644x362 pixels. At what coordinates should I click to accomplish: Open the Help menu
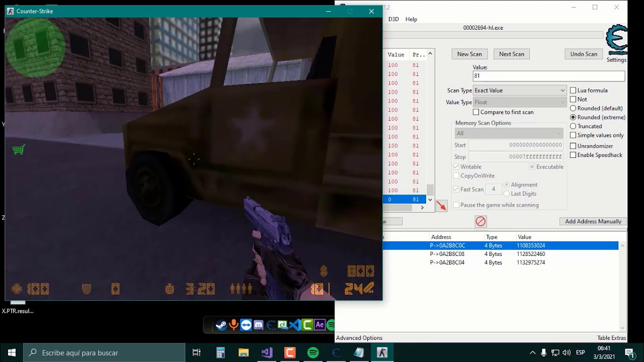click(411, 19)
